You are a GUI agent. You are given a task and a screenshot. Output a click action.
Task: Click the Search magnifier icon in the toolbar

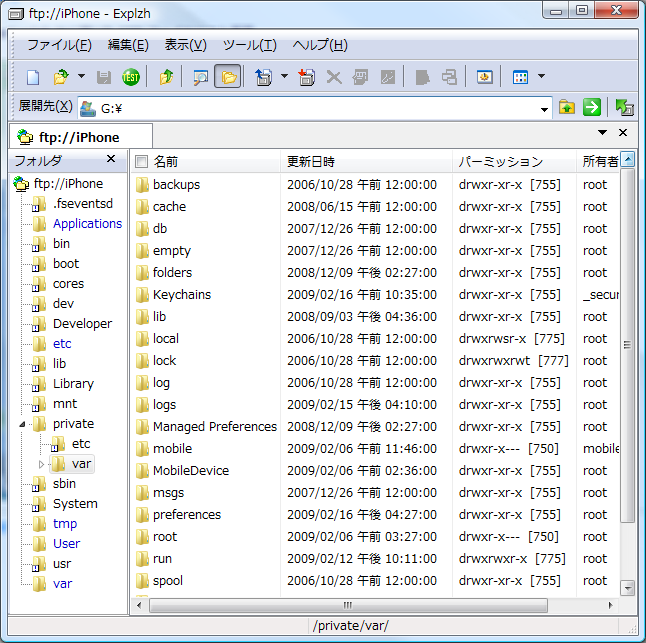pyautogui.click(x=201, y=77)
